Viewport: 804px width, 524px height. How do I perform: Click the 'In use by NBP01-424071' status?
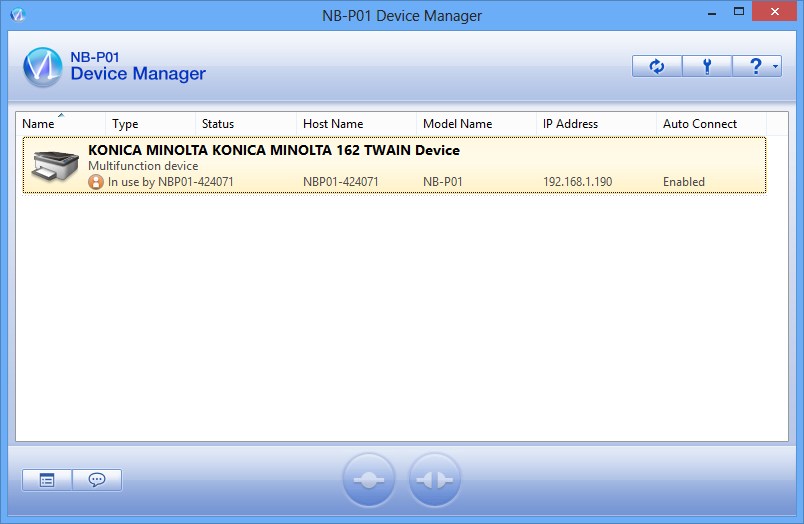[x=170, y=182]
